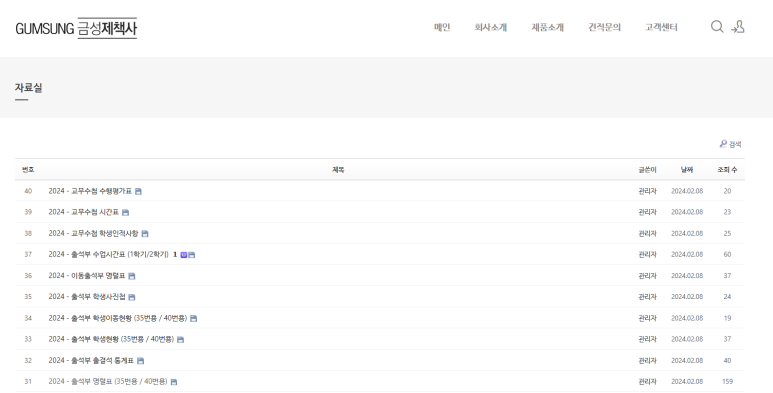This screenshot has height=393, width=773.
Task: Open the search magnifier icon in header
Action: tap(717, 27)
